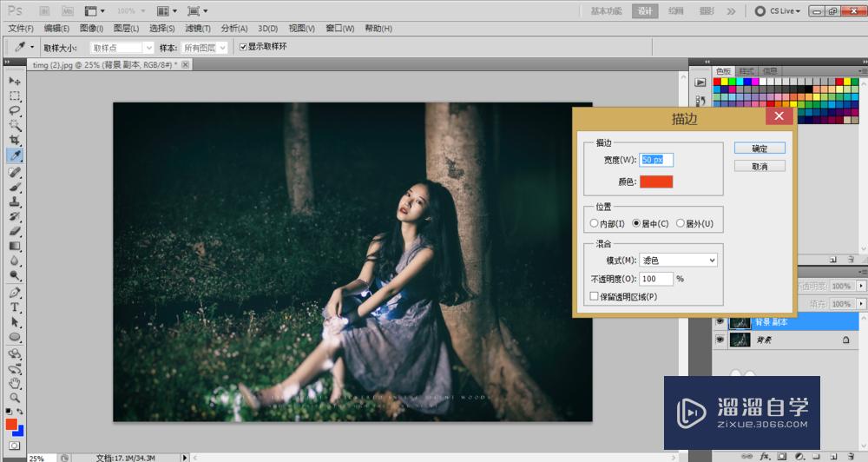Open the 滤镜(T) menu
This screenshot has width=868, height=462.
click(198, 29)
